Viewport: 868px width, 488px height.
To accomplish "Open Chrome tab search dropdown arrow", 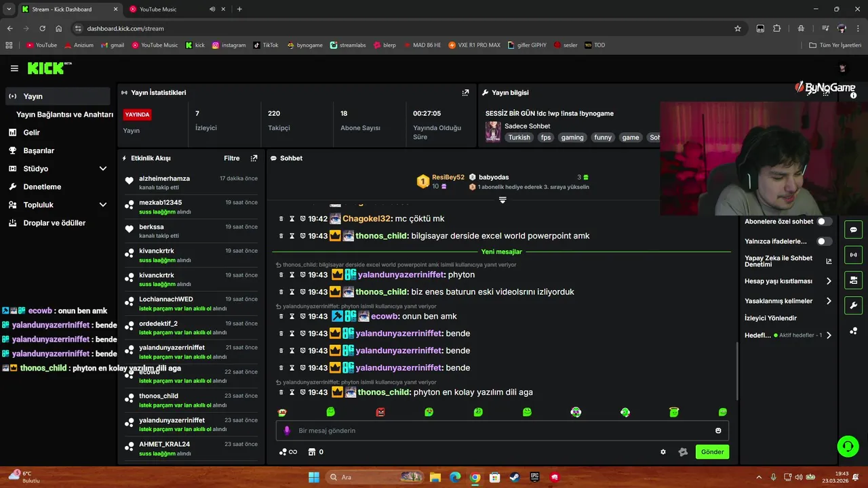I will 9,9.
